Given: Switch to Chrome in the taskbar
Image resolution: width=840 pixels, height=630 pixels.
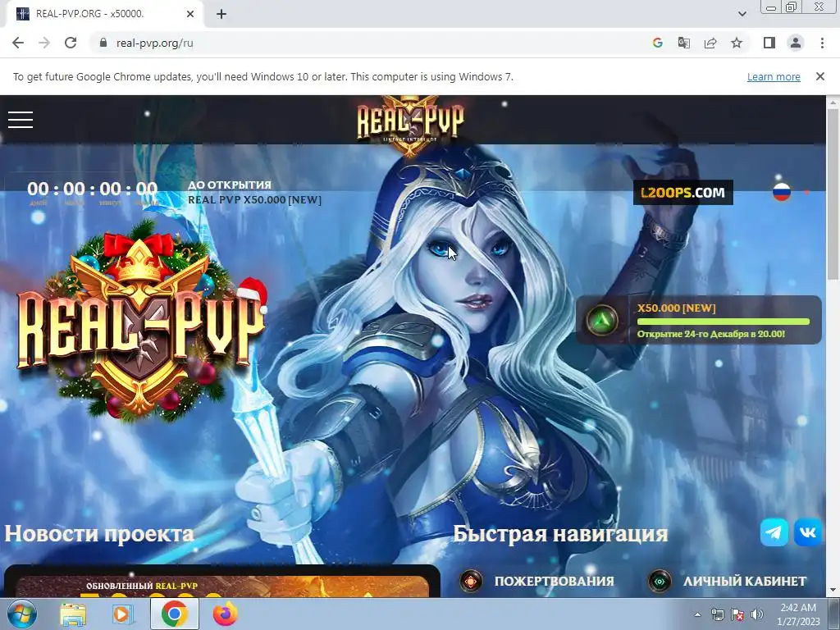Looking at the screenshot, I should click(175, 614).
